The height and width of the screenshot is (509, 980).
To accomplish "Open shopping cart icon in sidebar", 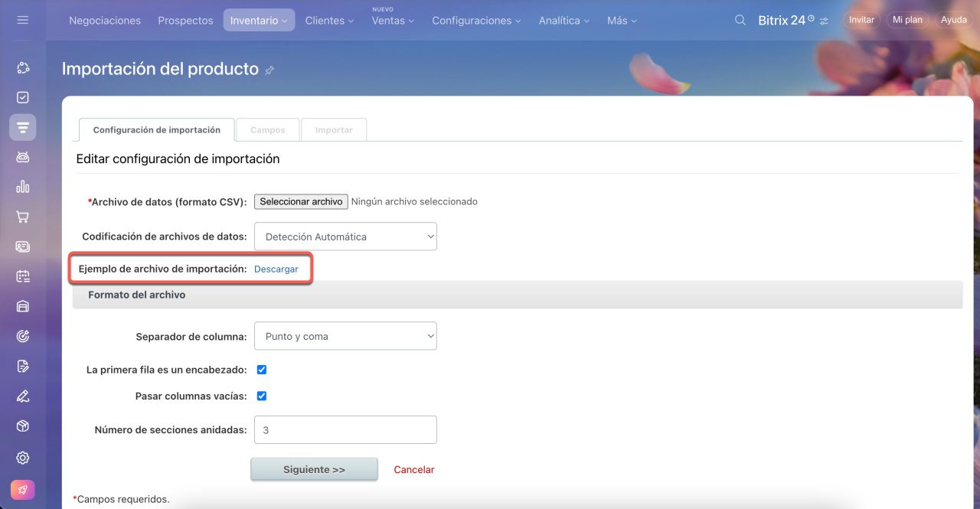I will (23, 217).
